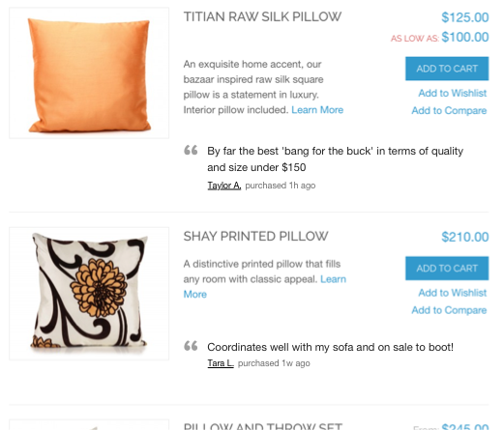Click the quote icon beside Tara's review
Image resolution: width=504 pixels, height=430 pixels.
[191, 346]
